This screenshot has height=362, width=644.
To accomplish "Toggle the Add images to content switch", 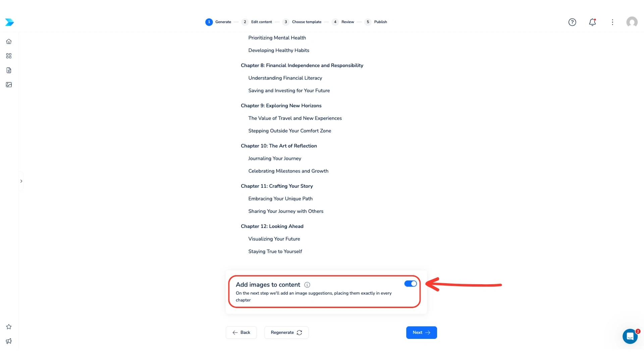I will point(411,284).
